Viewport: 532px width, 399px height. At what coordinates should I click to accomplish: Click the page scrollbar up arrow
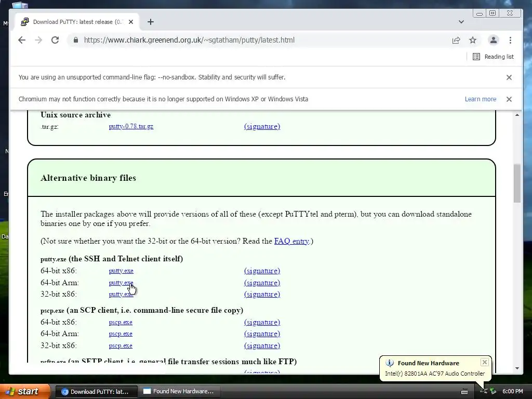[x=517, y=115]
